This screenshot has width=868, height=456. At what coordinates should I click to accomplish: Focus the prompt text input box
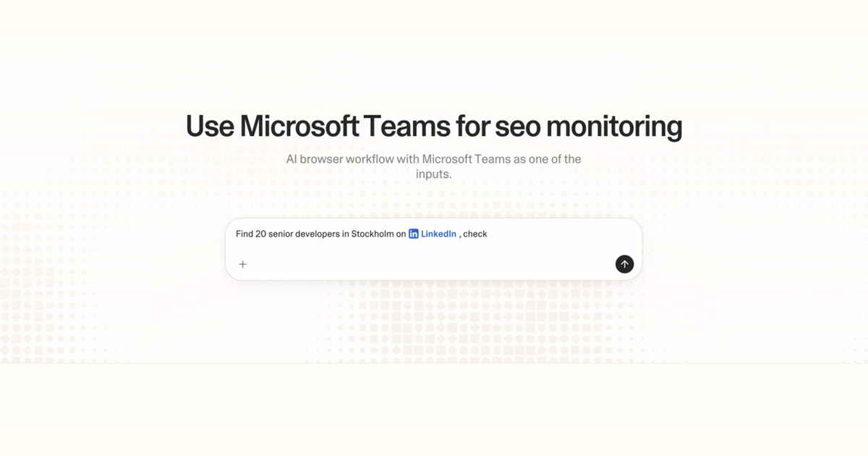433,249
